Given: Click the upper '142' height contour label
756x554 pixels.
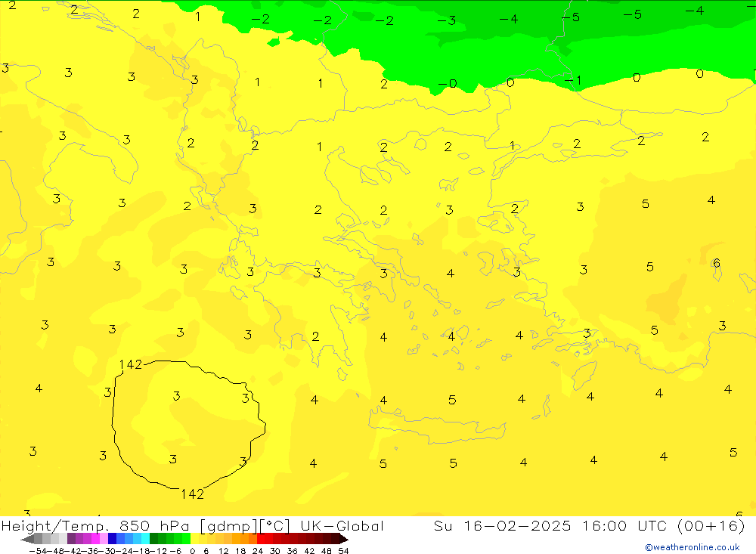Looking at the screenshot, I should [x=131, y=364].
